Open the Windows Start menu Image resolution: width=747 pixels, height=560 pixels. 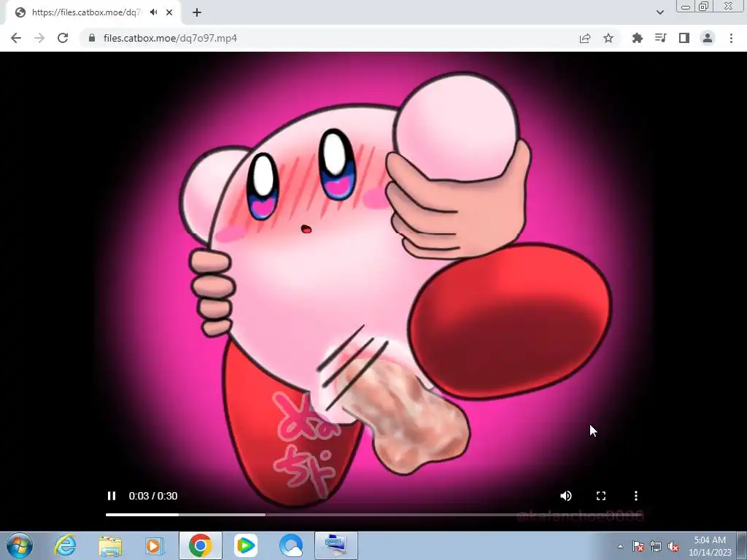pos(20,545)
